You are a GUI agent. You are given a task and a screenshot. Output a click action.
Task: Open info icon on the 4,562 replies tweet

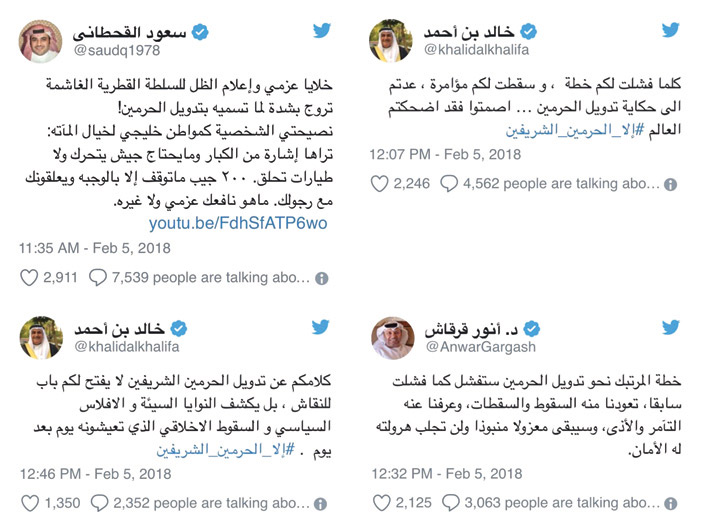point(671,185)
